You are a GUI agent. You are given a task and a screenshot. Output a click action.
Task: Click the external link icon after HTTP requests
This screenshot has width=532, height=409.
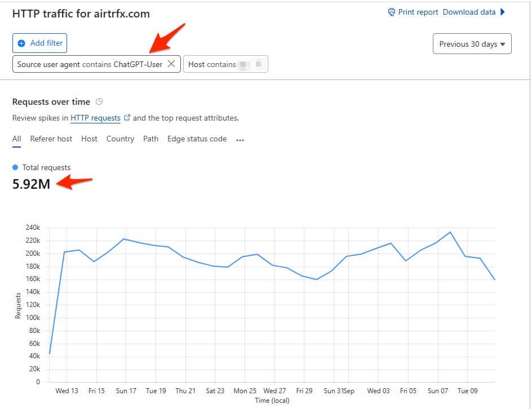pyautogui.click(x=127, y=118)
